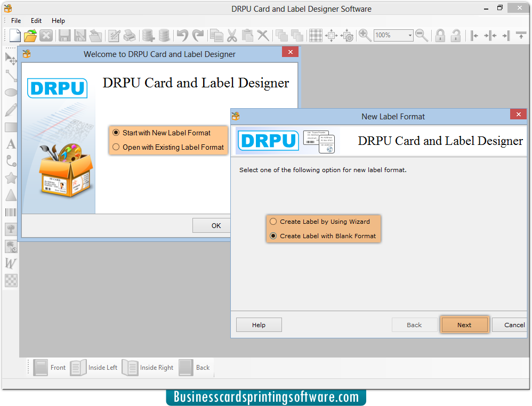Select the Triangle shape tool

11,195
